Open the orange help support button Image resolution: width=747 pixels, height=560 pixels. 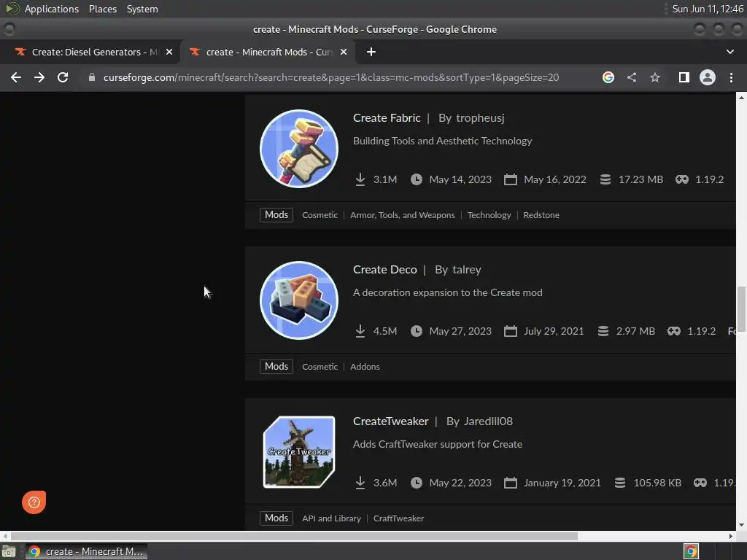coord(34,502)
